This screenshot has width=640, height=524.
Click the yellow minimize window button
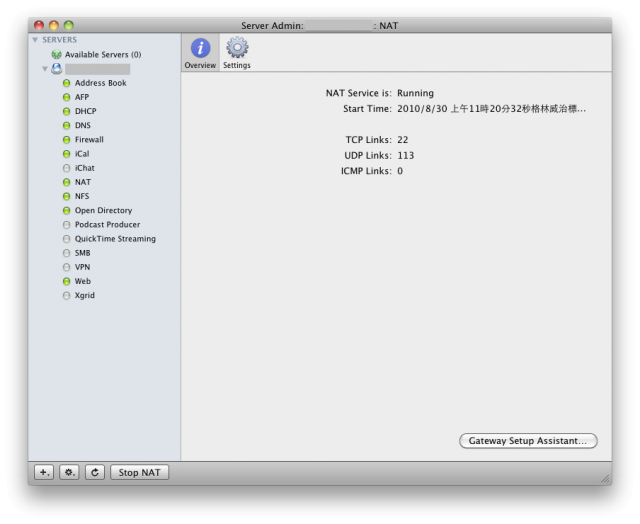click(54, 25)
